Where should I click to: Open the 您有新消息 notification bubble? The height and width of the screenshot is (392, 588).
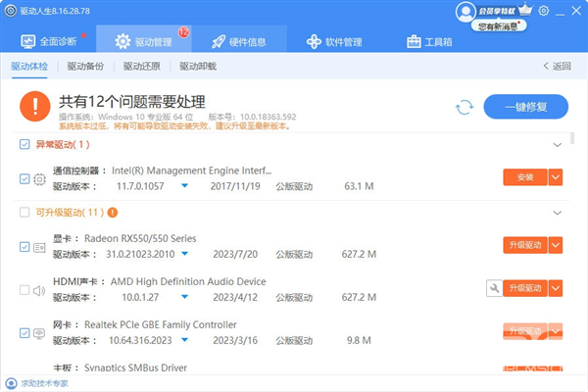pyautogui.click(x=499, y=25)
